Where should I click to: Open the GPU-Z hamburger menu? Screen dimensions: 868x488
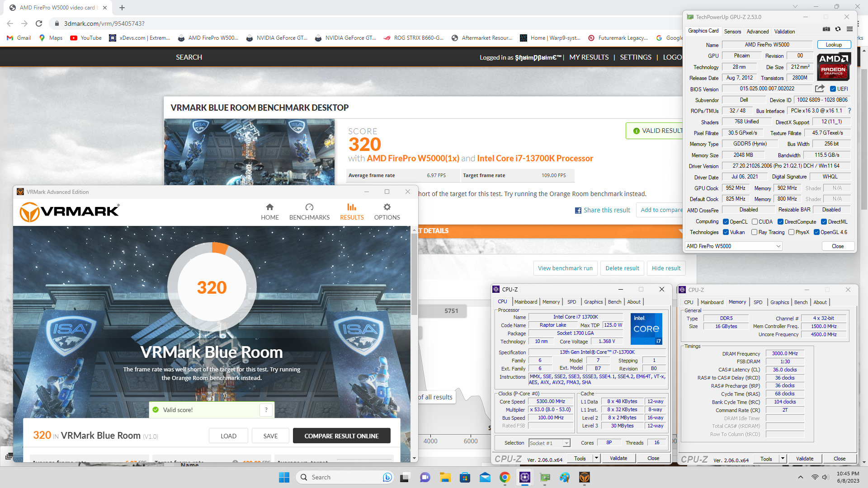point(849,29)
